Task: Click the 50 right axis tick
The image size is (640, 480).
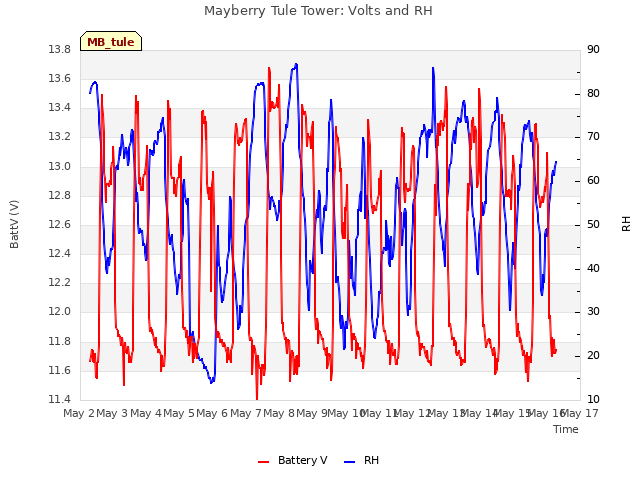Action: pos(593,224)
